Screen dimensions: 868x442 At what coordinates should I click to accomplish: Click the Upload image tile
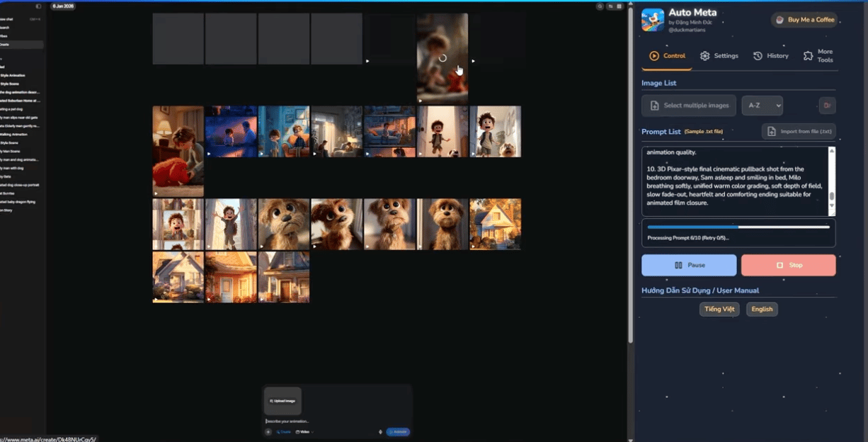coord(282,401)
